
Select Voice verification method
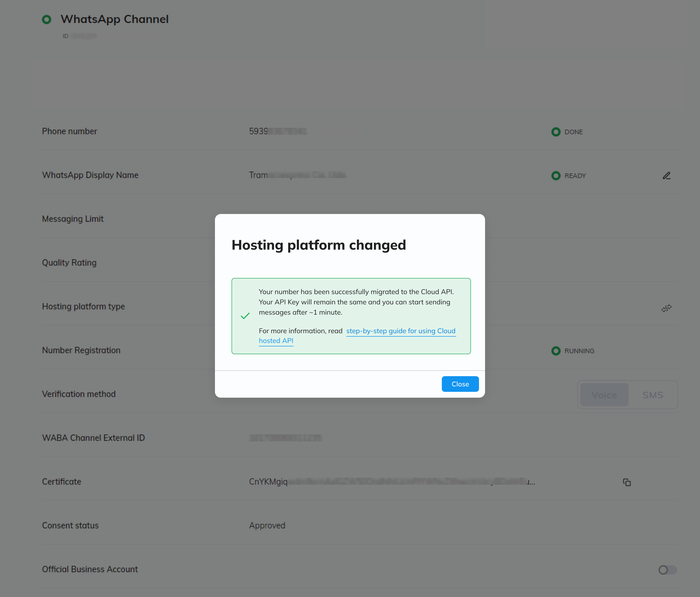click(604, 395)
